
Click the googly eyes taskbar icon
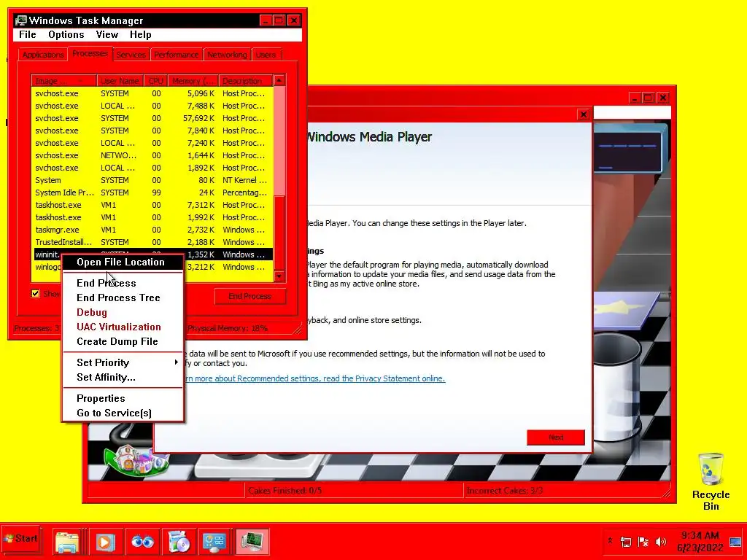tap(142, 542)
